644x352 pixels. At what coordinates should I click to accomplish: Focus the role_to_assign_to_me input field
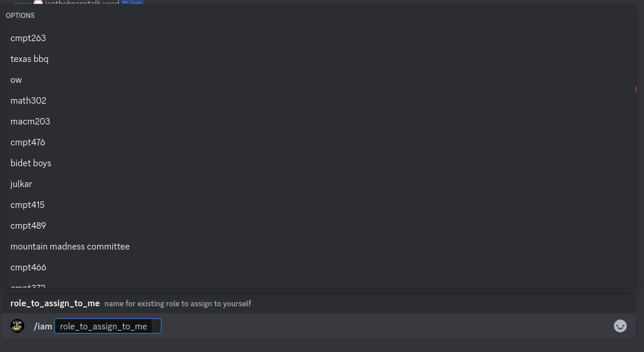click(108, 326)
